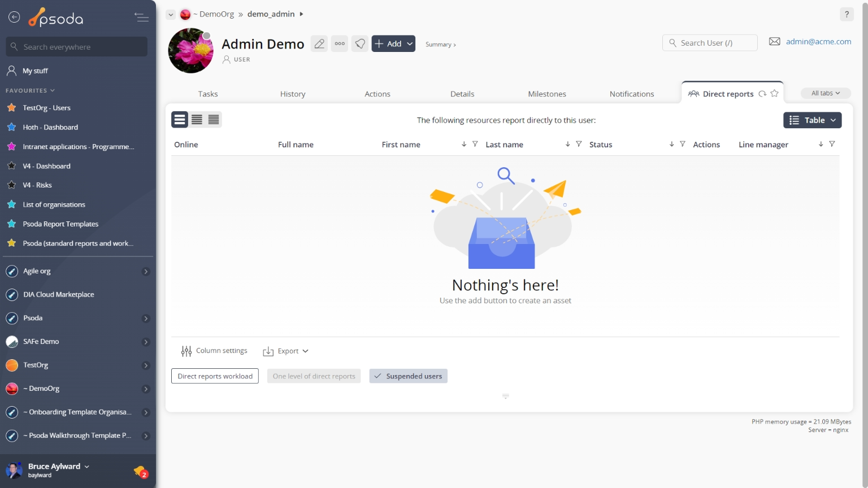Click the Direct reports workload button
Viewport: 868px width, 488px height.
pos(215,376)
